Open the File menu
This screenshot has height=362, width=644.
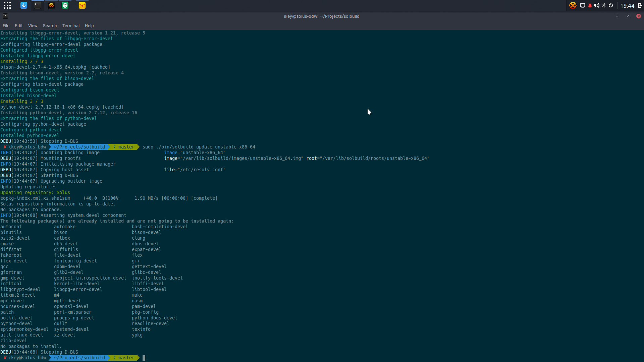(6, 26)
